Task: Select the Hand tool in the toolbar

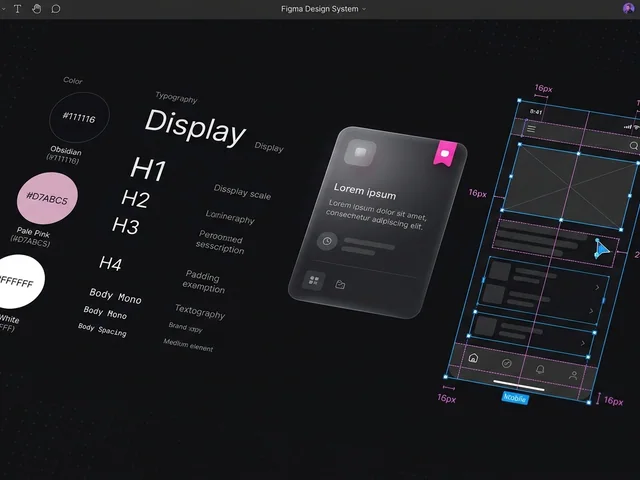Action: tap(37, 9)
